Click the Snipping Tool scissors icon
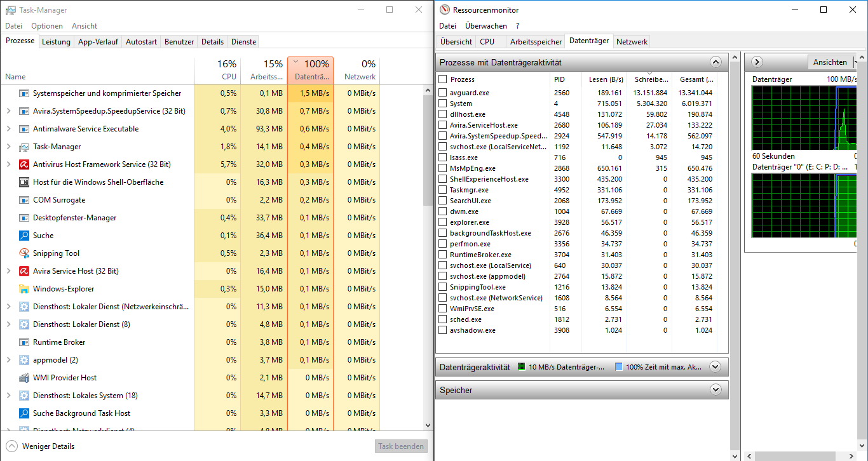This screenshot has height=461, width=868. pos(24,253)
